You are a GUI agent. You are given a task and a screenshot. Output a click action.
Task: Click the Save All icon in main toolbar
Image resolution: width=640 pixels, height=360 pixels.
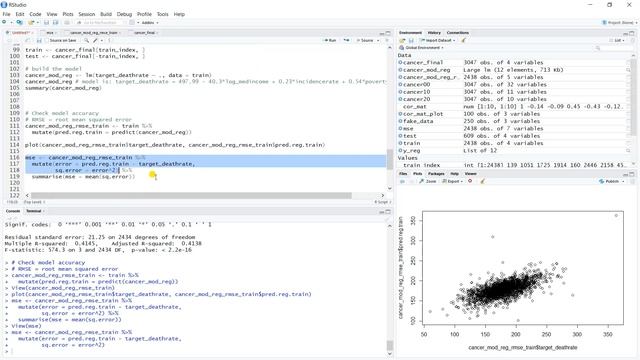coord(56,22)
